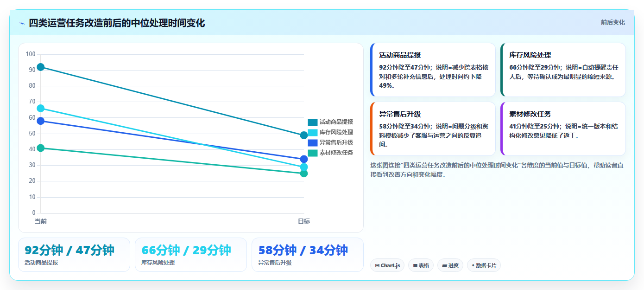Click the summary paragraph starting 这张图连接
The height and width of the screenshot is (290, 644).
point(497,170)
